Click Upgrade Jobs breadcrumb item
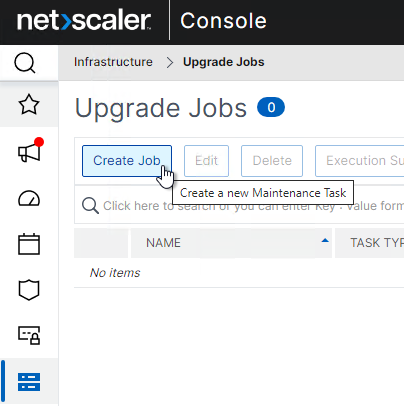 point(224,62)
